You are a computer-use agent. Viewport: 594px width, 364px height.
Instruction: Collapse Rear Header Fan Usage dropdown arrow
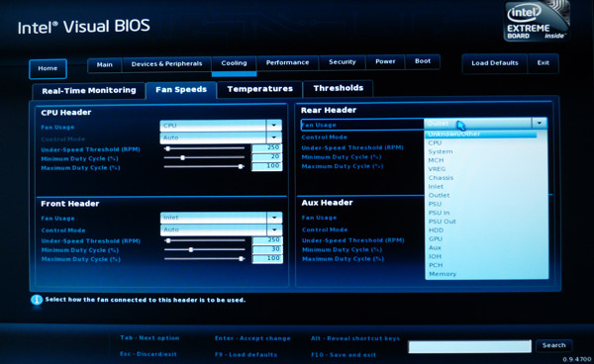(x=540, y=123)
